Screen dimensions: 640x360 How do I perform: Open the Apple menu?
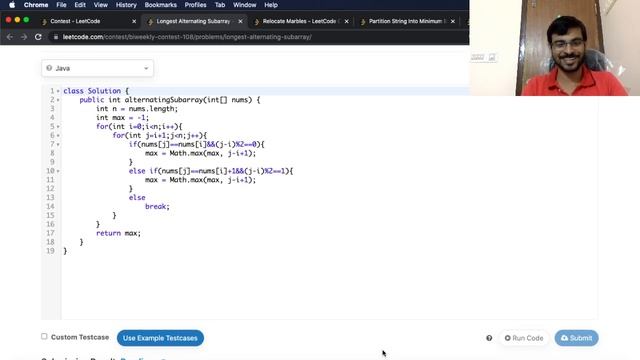click(x=12, y=5)
